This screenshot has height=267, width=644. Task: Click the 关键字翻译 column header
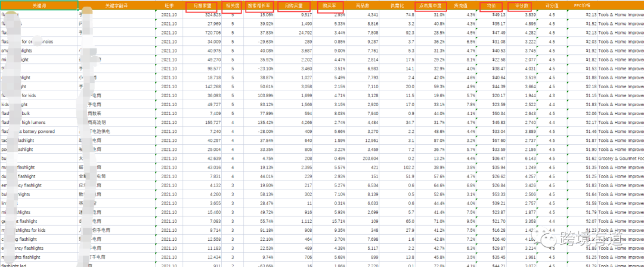click(117, 6)
